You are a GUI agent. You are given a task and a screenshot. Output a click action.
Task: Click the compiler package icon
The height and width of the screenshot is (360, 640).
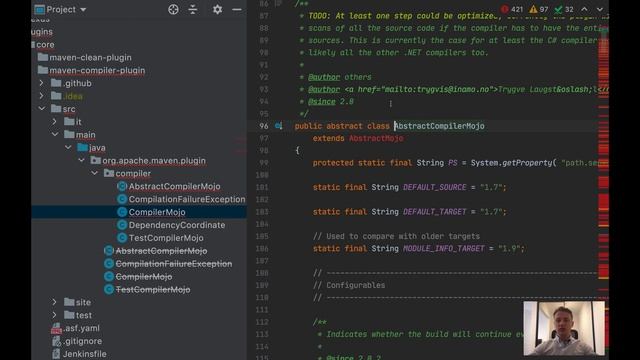click(x=109, y=173)
